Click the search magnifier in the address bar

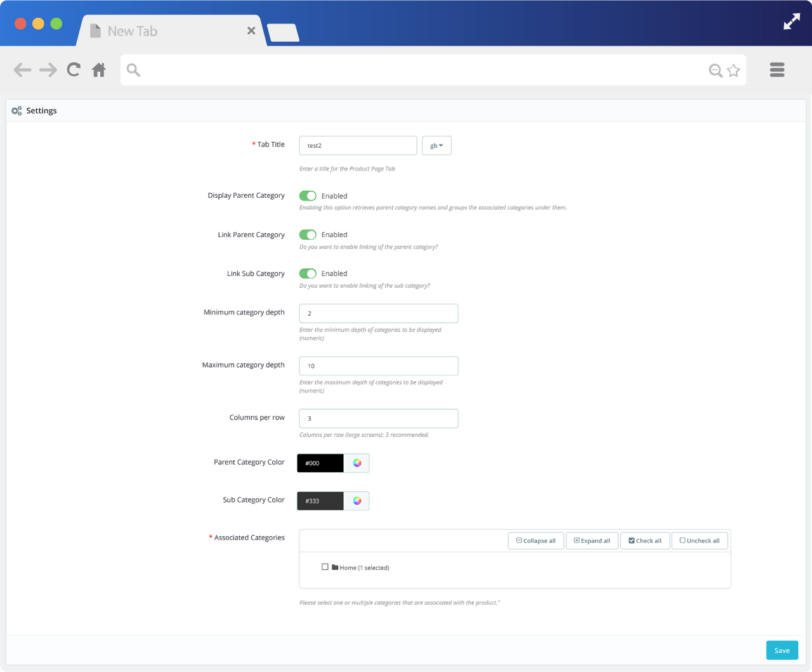pos(133,70)
